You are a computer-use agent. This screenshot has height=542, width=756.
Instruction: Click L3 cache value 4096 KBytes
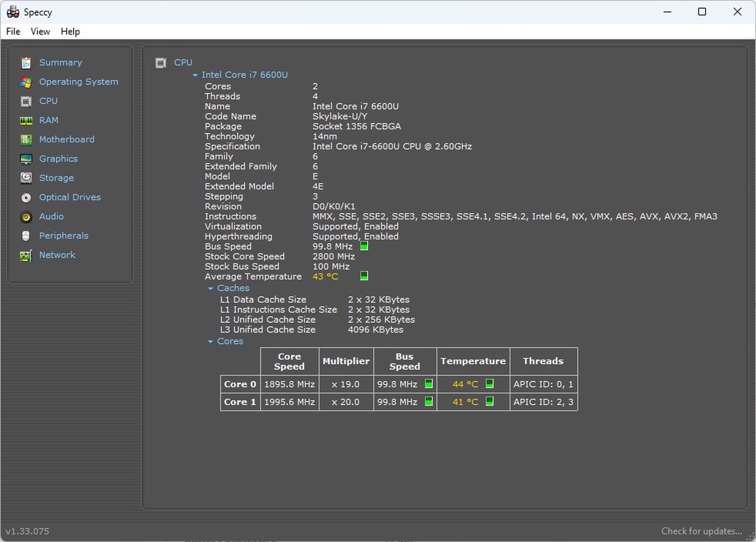(x=376, y=330)
